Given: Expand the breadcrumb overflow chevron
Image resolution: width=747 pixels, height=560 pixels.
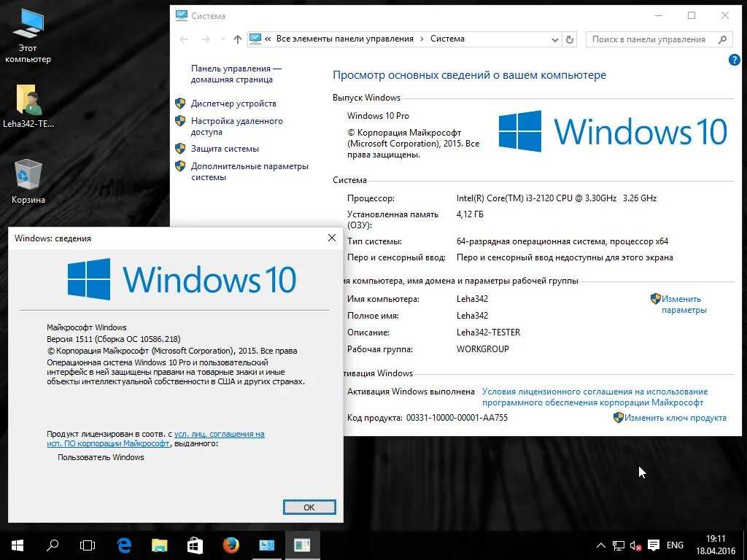Looking at the screenshot, I should 268,39.
